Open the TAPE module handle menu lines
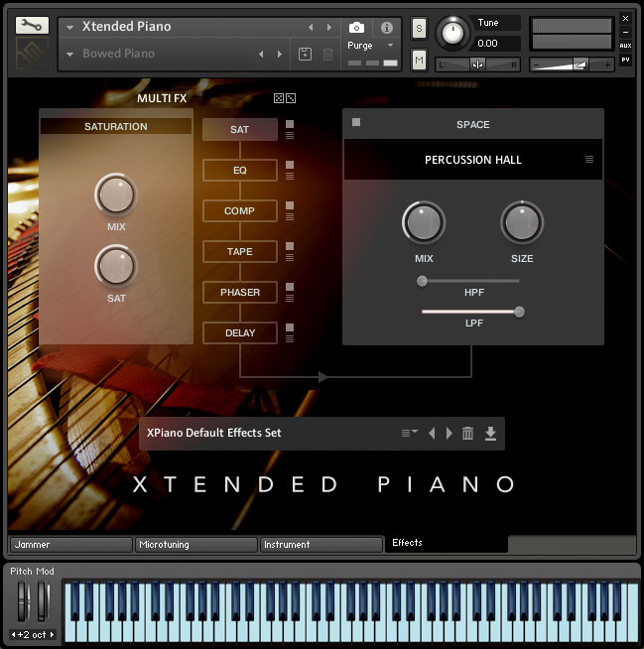Image resolution: width=644 pixels, height=649 pixels. tap(290, 257)
